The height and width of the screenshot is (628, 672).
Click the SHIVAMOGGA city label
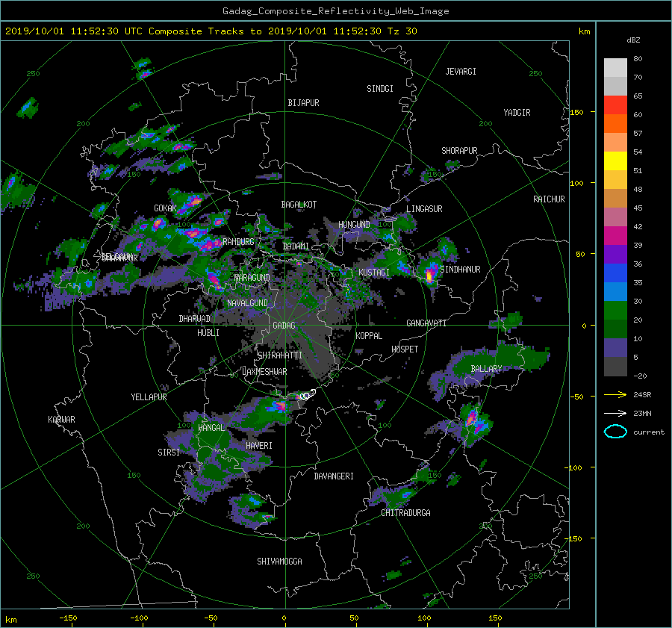[x=279, y=562]
